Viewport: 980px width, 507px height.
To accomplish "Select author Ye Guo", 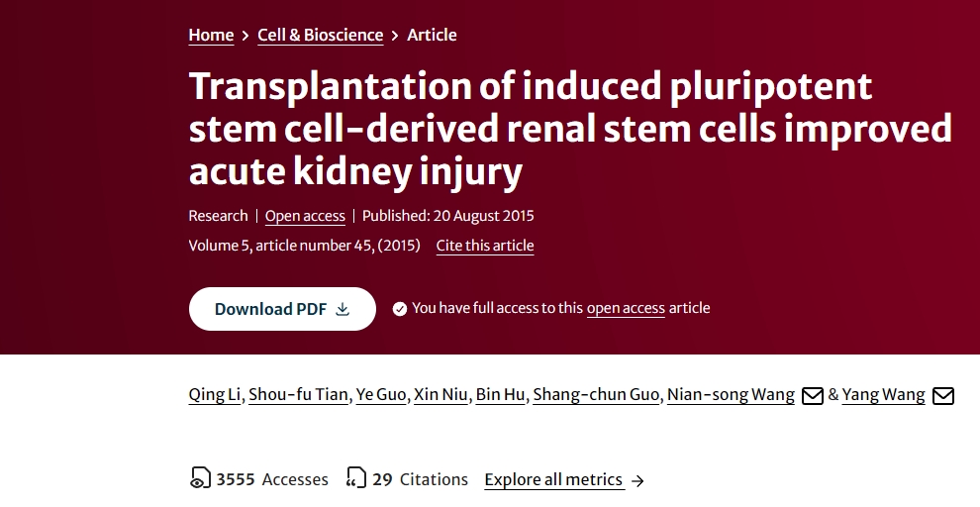I will pos(380,395).
